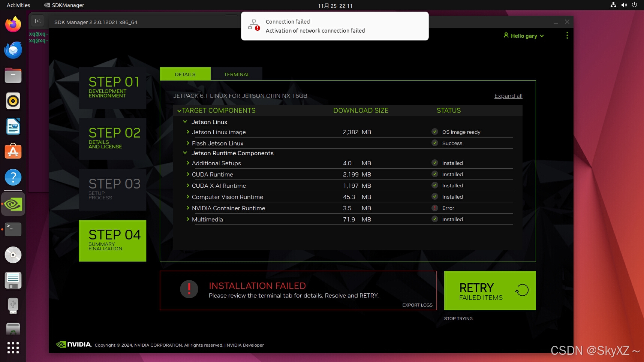Image resolution: width=644 pixels, height=362 pixels.
Task: Click the 'JETPACK 6.1 LINUX FOR JETSON ORIN NX 16GB' heading
Action: [240, 96]
